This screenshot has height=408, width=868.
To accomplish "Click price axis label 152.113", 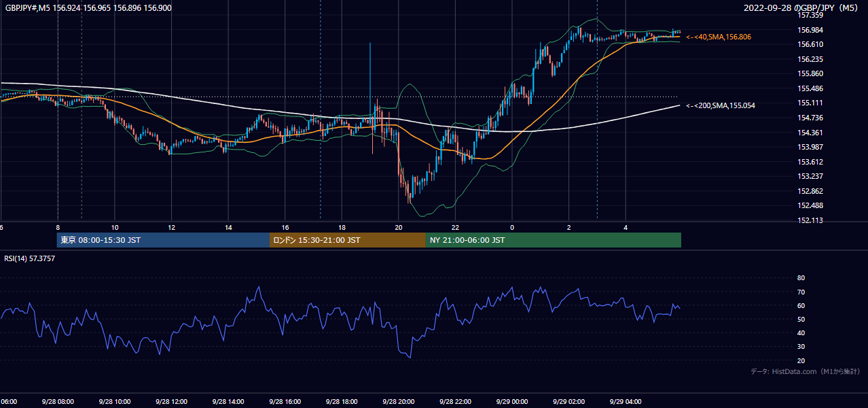I will tap(811, 220).
